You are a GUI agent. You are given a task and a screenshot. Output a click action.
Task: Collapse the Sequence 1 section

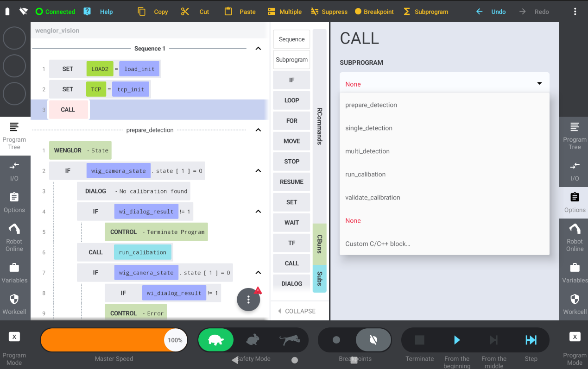click(x=258, y=49)
